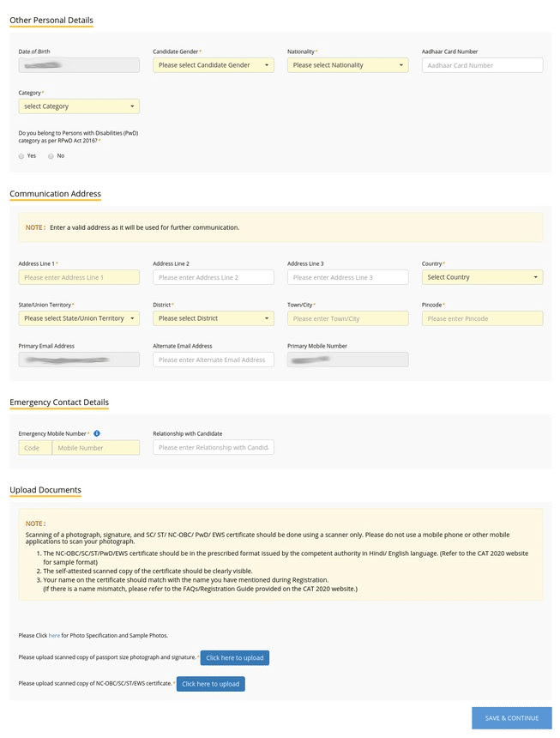Image resolution: width=560 pixels, height=738 pixels.
Task: Click the emergency mobile Code field
Action: click(35, 447)
